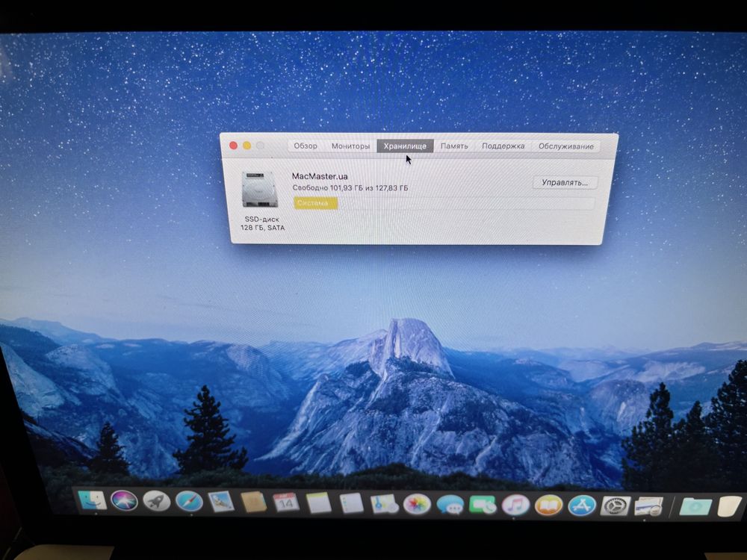
Task: Launch Siri from the Dock
Action: pyautogui.click(x=124, y=501)
